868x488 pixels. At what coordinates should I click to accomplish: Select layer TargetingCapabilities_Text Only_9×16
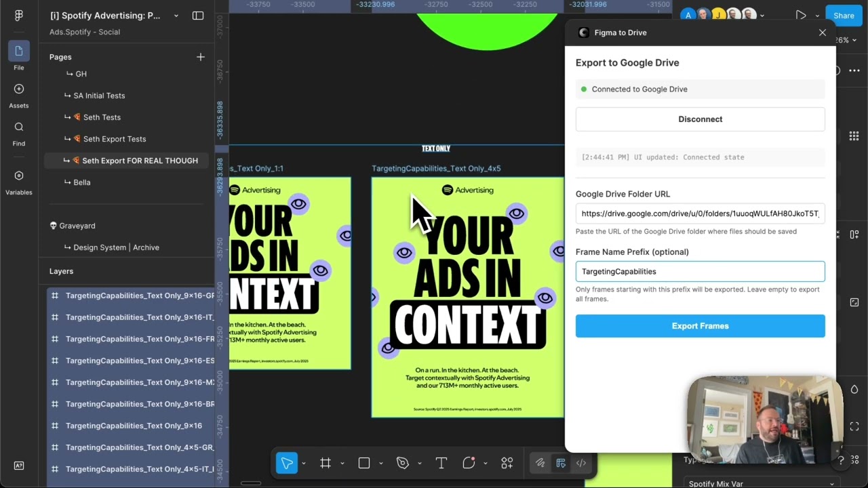131,426
